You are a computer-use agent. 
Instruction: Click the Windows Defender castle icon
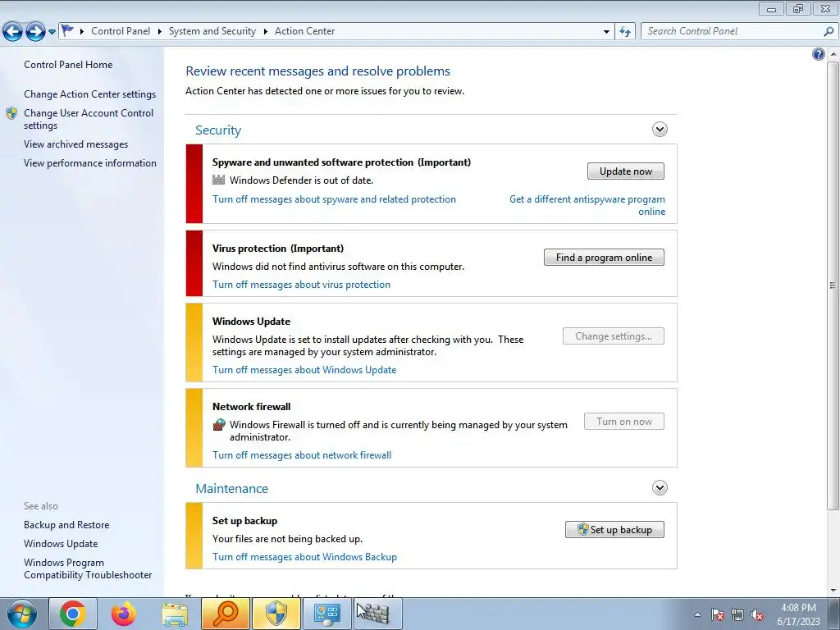(218, 180)
